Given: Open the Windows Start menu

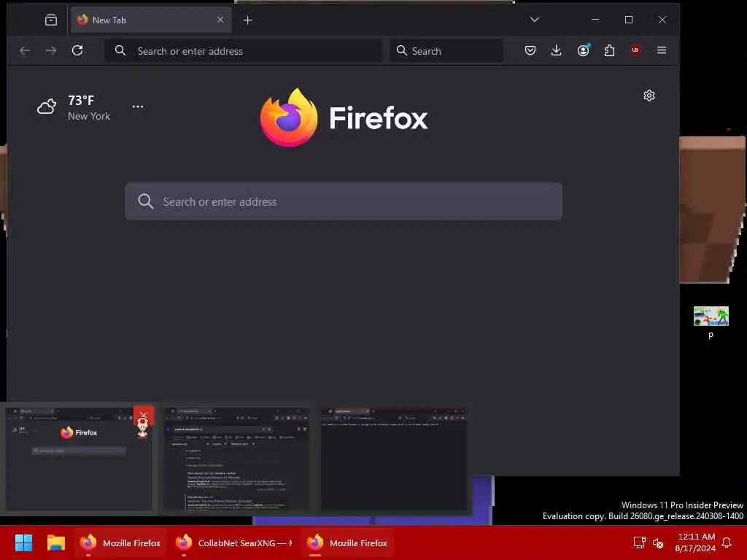Looking at the screenshot, I should 24,542.
